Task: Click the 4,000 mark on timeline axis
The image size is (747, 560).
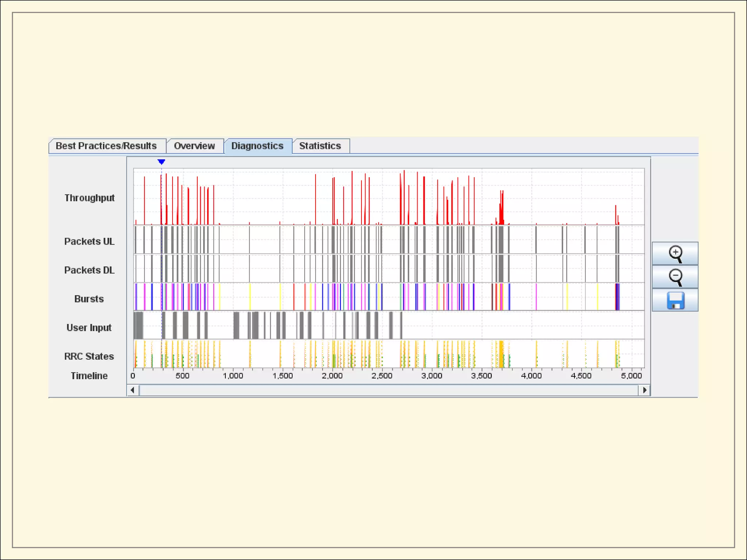Action: pos(531,376)
